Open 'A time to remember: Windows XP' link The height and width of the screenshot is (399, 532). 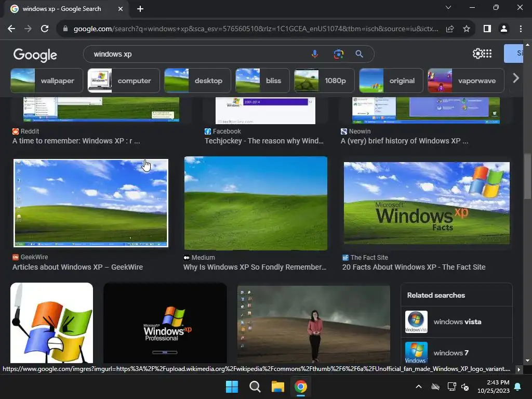click(76, 141)
